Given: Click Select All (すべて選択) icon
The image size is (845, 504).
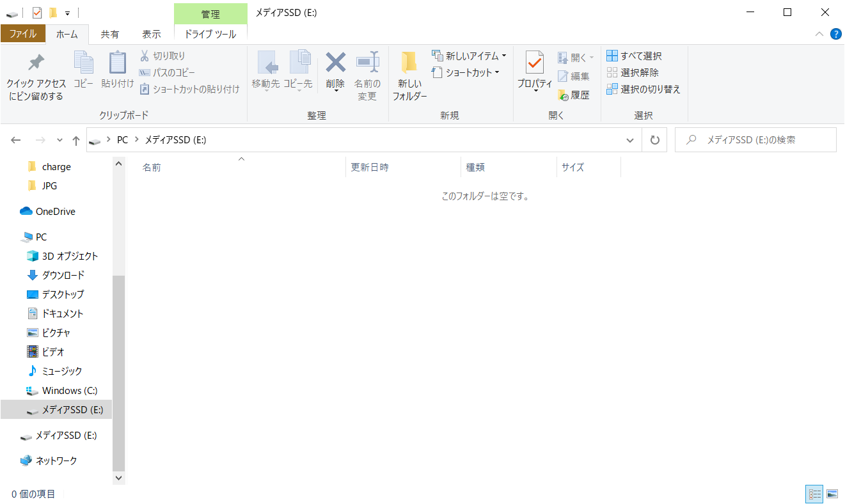Looking at the screenshot, I should (612, 56).
